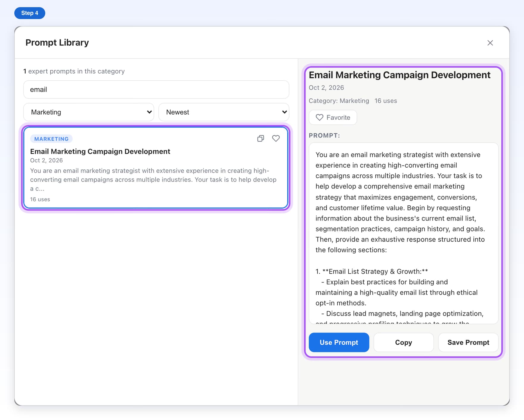Click the Copy button
Screen dimensions: 524x420
pyautogui.click(x=403, y=342)
